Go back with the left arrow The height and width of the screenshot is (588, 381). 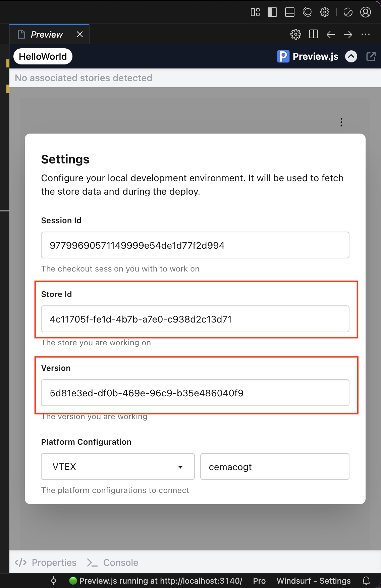coord(331,34)
